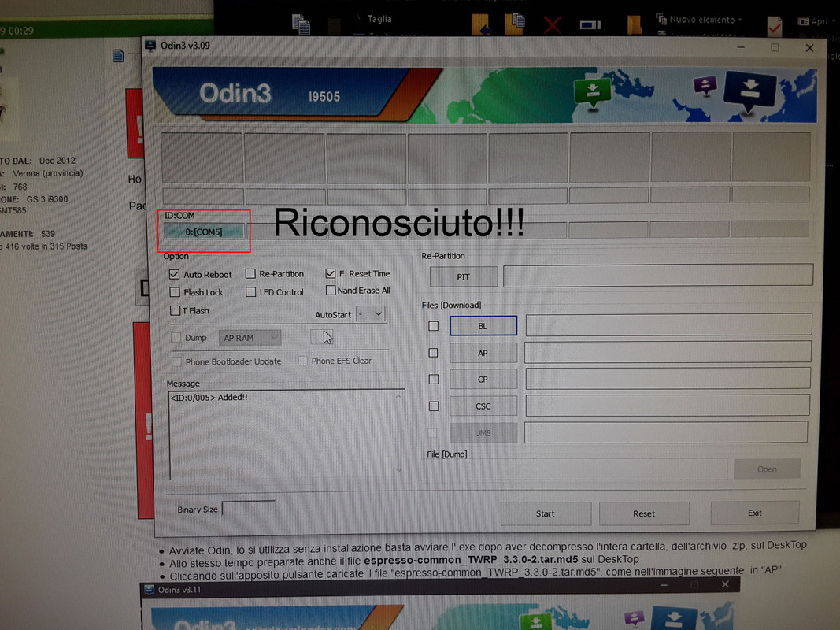The image size is (840, 630).
Task: Start the flashing with Start button
Action: tap(546, 513)
